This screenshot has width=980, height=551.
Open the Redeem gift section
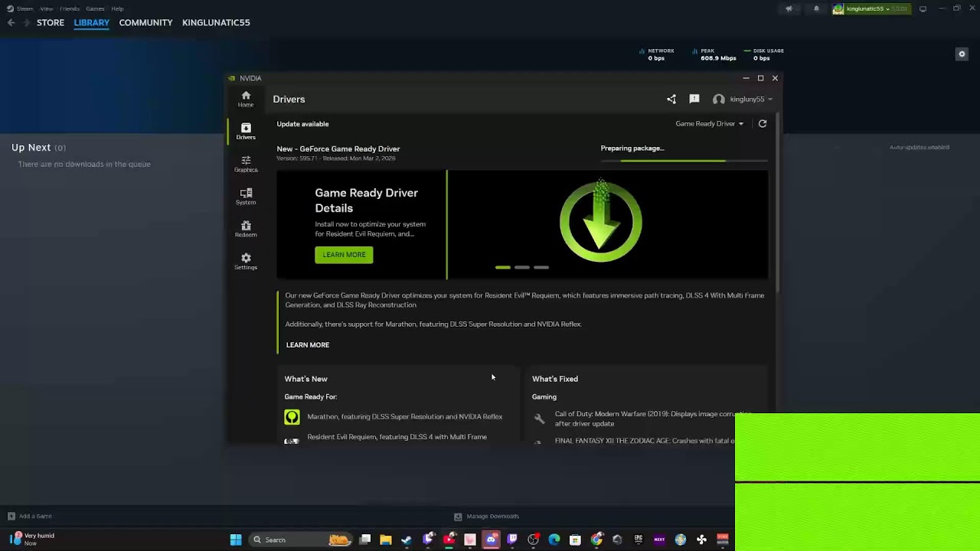246,229
